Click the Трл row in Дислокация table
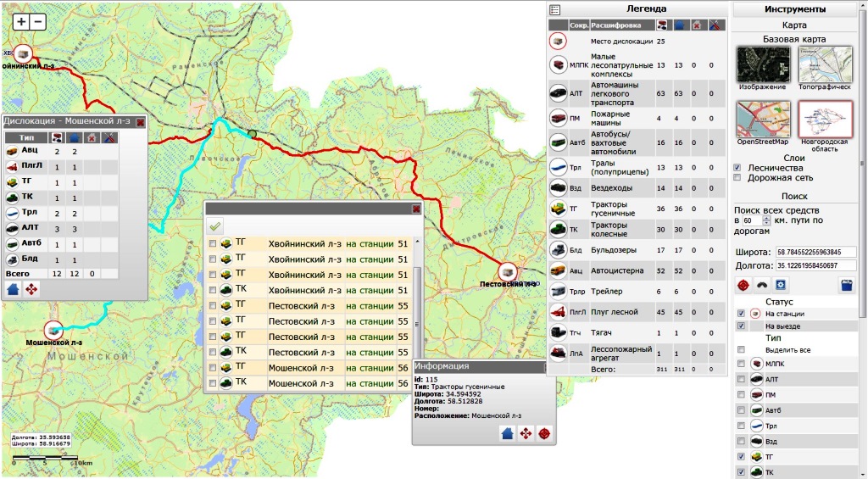The width and height of the screenshot is (868, 479). (61, 213)
